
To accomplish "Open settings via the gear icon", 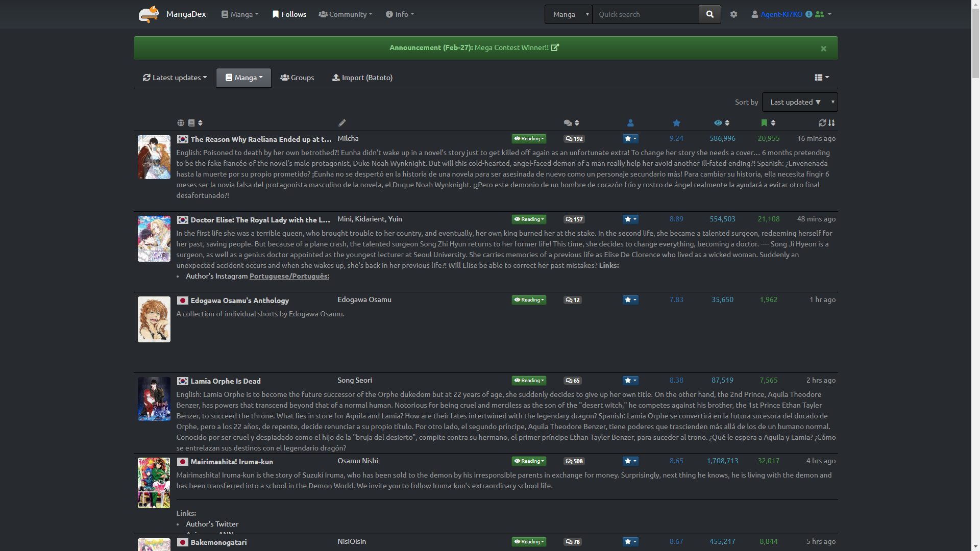I will 733,14.
